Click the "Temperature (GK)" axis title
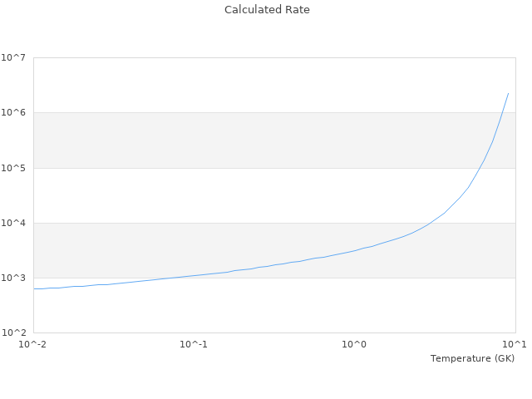Viewport: 532px width, 399px height. (472, 358)
